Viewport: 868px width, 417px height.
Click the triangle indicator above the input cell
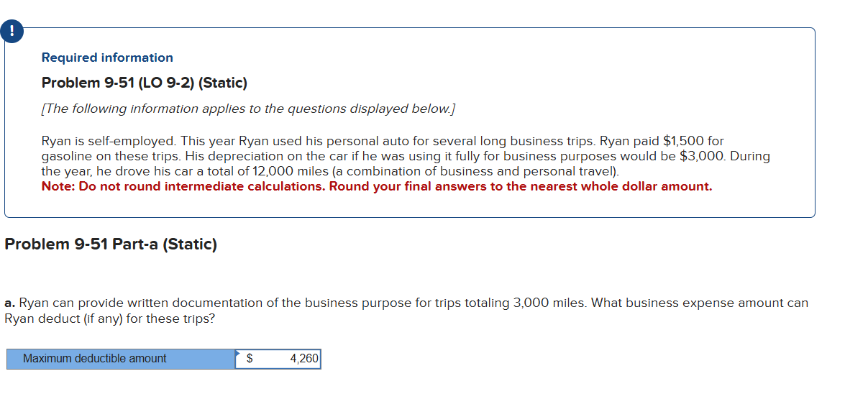tap(237, 352)
